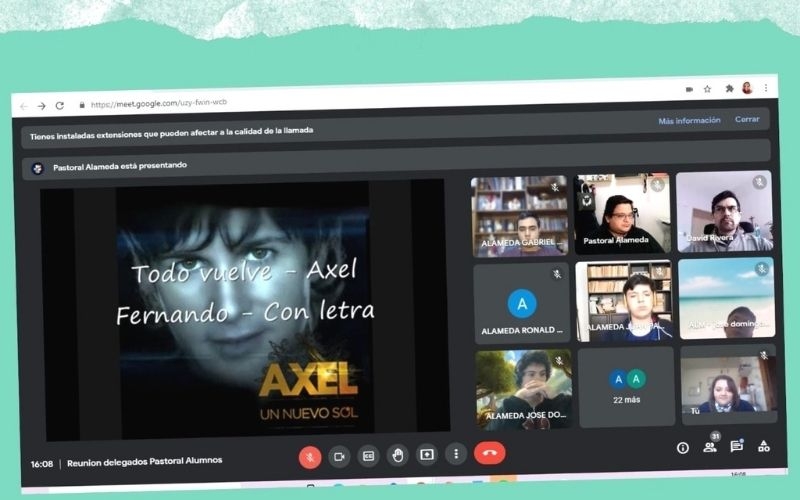Open the Chrome three-dot menu
The width and height of the screenshot is (800, 500).
pyautogui.click(x=766, y=88)
